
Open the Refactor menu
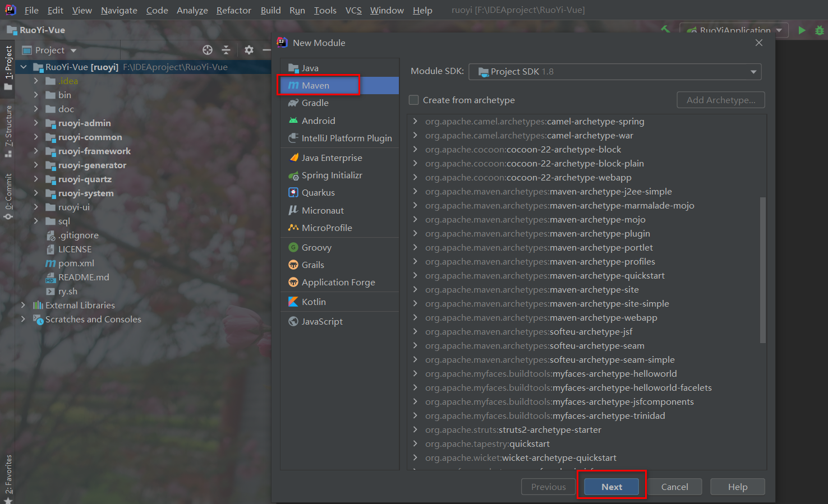tap(234, 10)
